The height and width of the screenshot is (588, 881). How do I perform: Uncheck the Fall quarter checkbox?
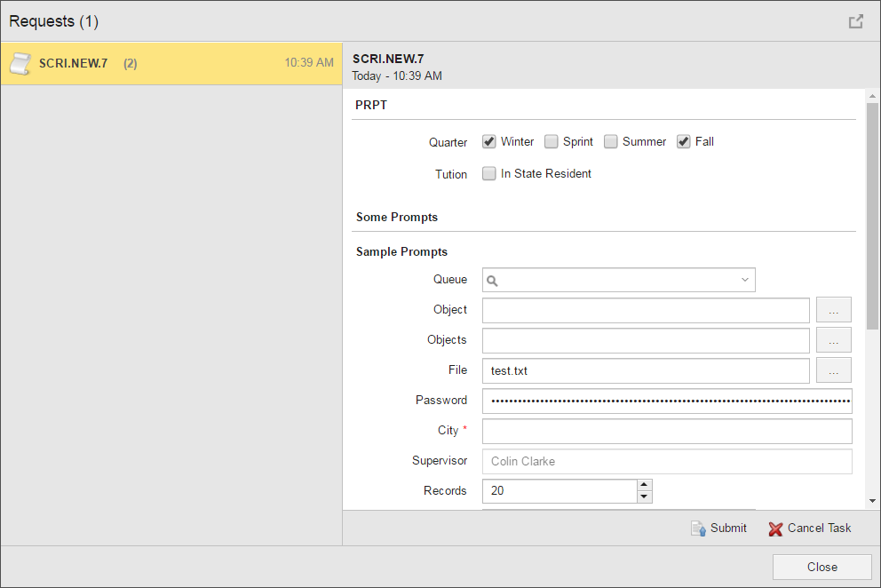[x=683, y=141]
